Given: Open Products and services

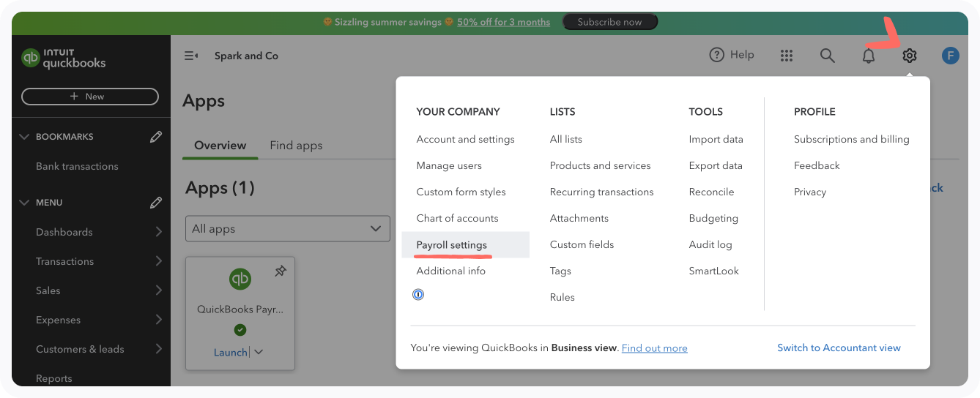Looking at the screenshot, I should pos(600,165).
